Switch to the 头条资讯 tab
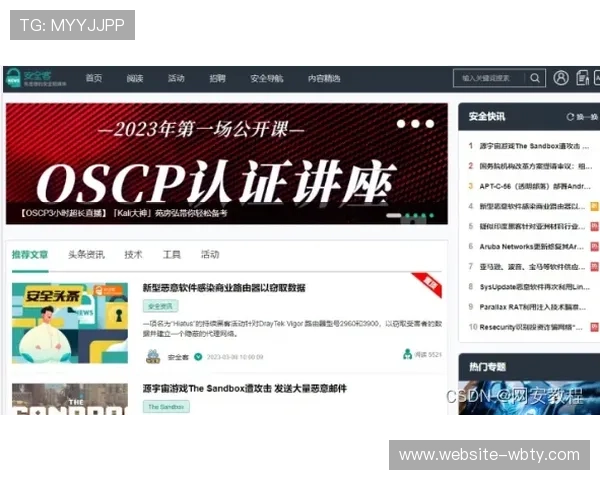The image size is (600, 480). 86,255
